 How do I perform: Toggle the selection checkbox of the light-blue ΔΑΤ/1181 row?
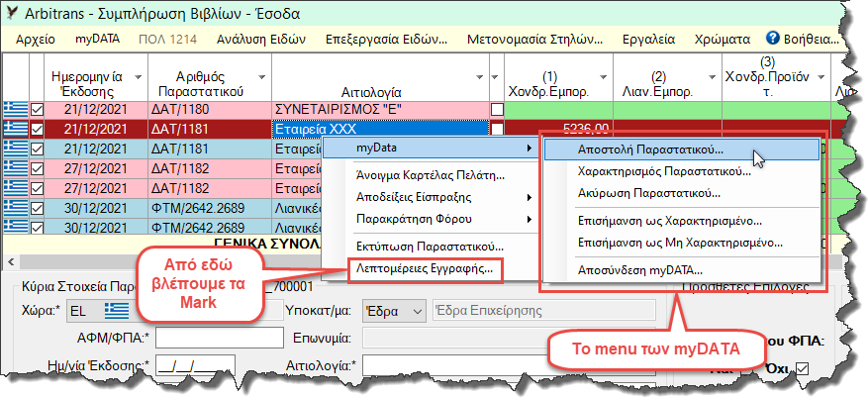[x=37, y=149]
